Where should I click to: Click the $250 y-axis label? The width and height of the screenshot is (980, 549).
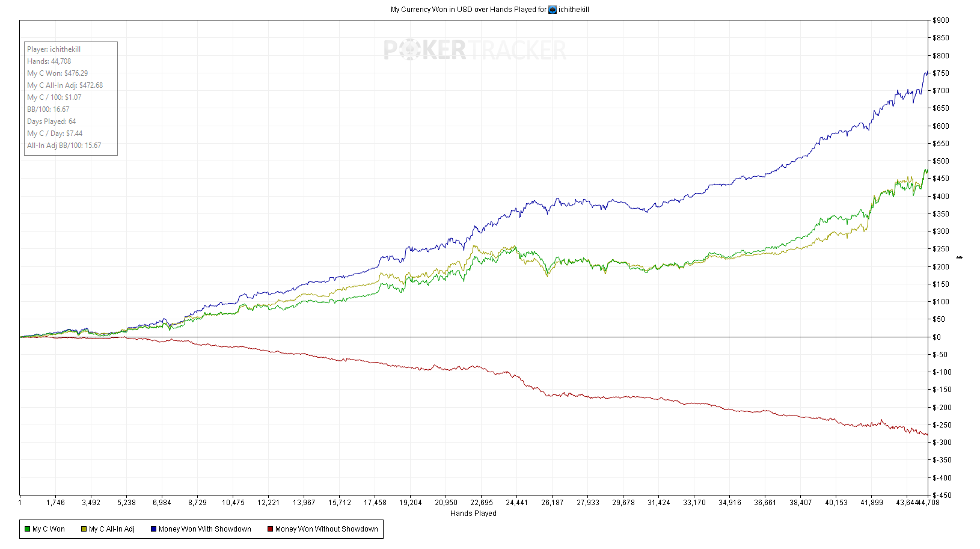pyautogui.click(x=941, y=249)
